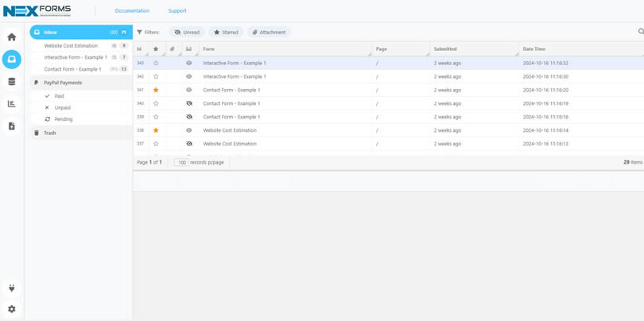Filter by Starred entries
The height and width of the screenshot is (321, 644).
(x=226, y=32)
